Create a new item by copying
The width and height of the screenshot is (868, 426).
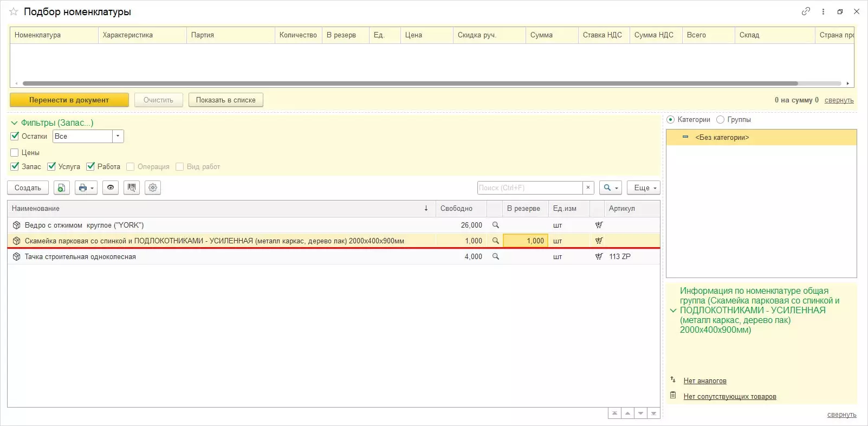[x=62, y=188]
